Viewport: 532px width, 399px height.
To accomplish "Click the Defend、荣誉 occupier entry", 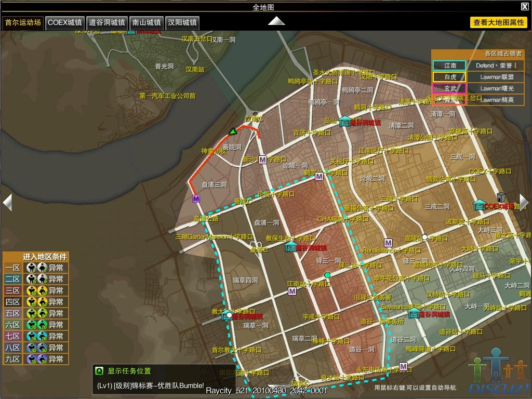I will tap(496, 65).
